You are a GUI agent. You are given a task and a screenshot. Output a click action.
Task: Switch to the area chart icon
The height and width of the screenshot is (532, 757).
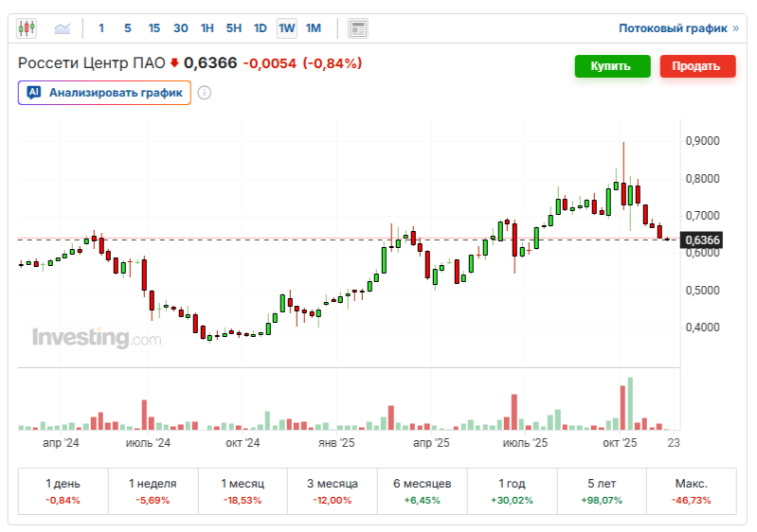coord(63,28)
